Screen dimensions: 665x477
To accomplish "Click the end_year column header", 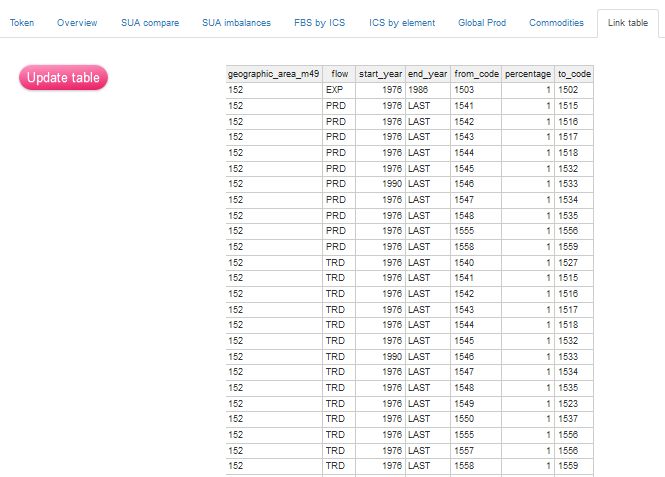I will (x=428, y=74).
